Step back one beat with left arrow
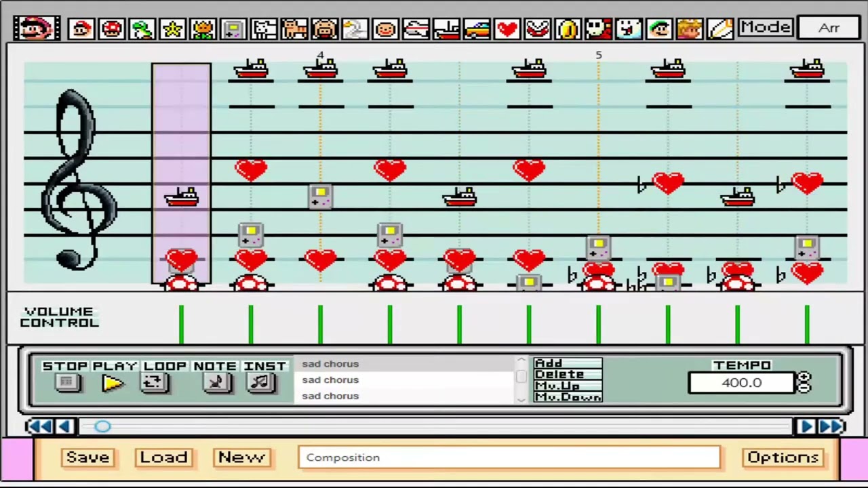868x488 pixels. pyautogui.click(x=65, y=426)
